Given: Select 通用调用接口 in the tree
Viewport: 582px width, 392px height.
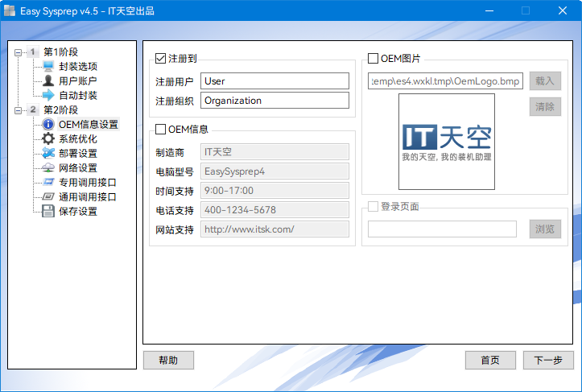Looking at the screenshot, I should pos(88,196).
